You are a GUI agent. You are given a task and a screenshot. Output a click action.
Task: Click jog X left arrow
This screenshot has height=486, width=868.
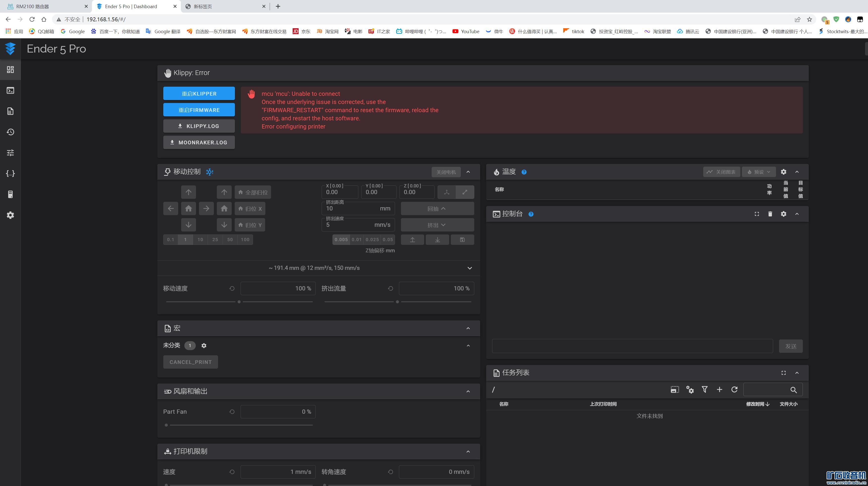click(171, 209)
